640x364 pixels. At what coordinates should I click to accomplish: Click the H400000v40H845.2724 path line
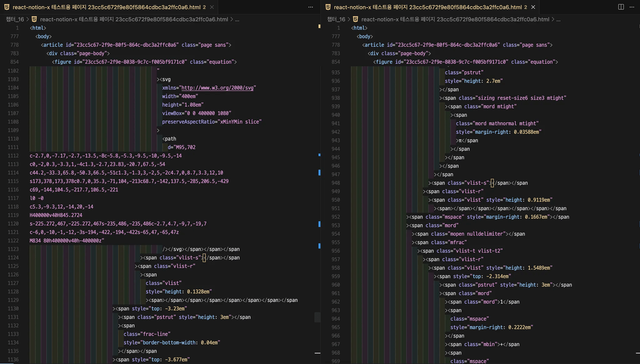(56, 215)
